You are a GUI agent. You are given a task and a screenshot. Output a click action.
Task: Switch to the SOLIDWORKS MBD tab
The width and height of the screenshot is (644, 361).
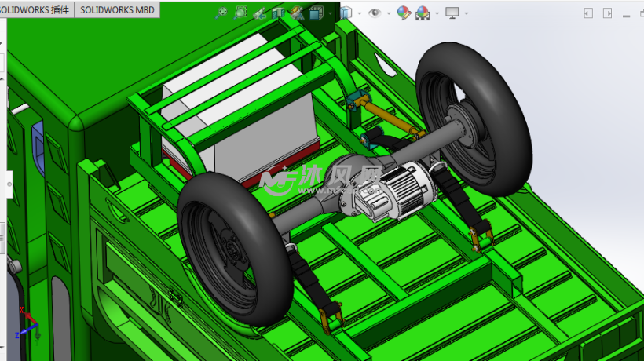[x=118, y=10]
